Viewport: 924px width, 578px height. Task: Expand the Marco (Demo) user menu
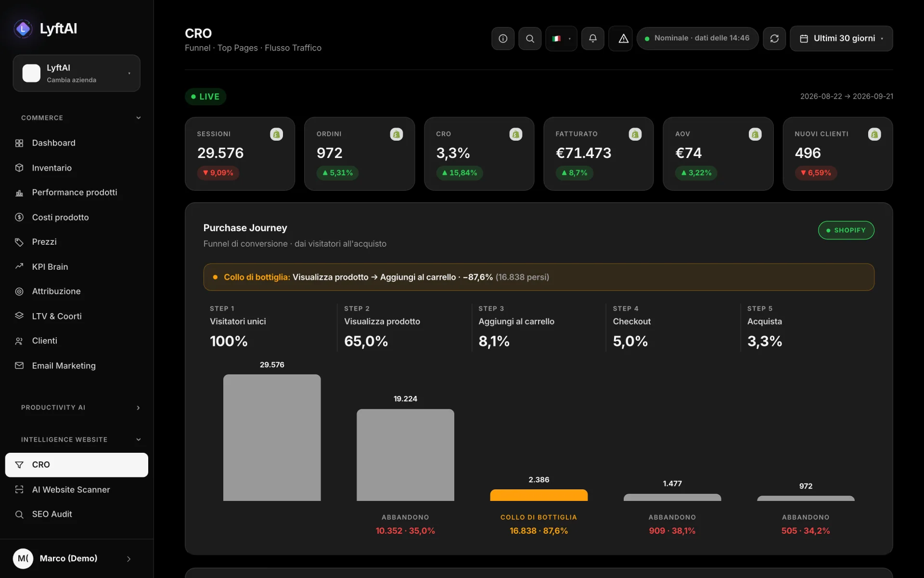pos(77,559)
